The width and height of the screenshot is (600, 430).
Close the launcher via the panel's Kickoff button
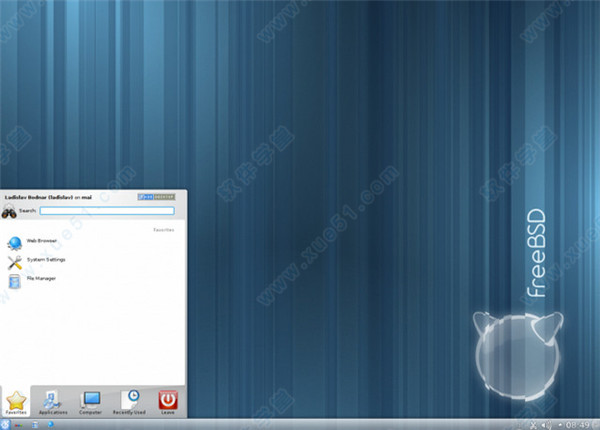tap(5, 424)
